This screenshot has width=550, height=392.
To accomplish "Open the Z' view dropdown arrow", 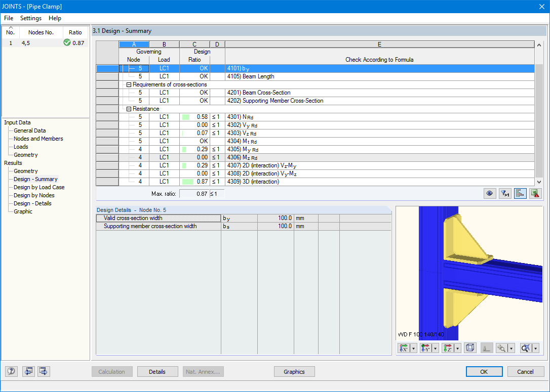I will [x=456, y=348].
